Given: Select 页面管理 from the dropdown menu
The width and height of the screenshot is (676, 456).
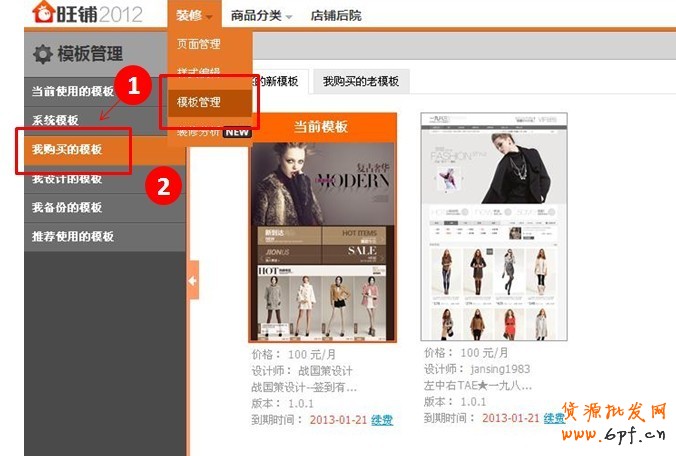Looking at the screenshot, I should [x=198, y=44].
